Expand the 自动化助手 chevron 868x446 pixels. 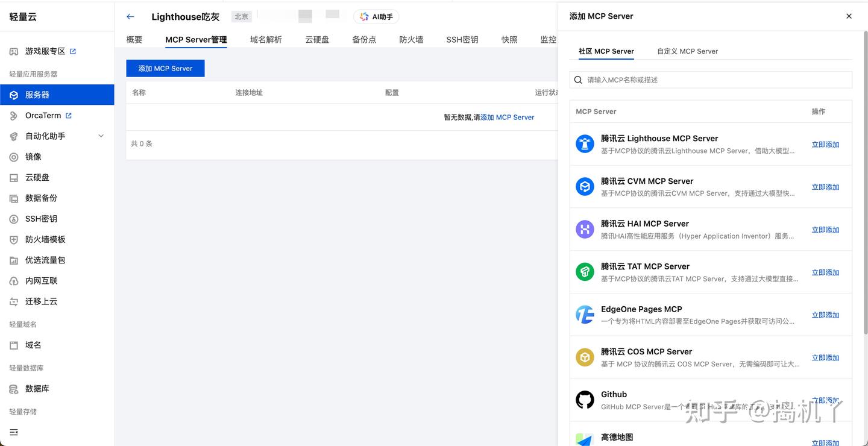pos(101,136)
